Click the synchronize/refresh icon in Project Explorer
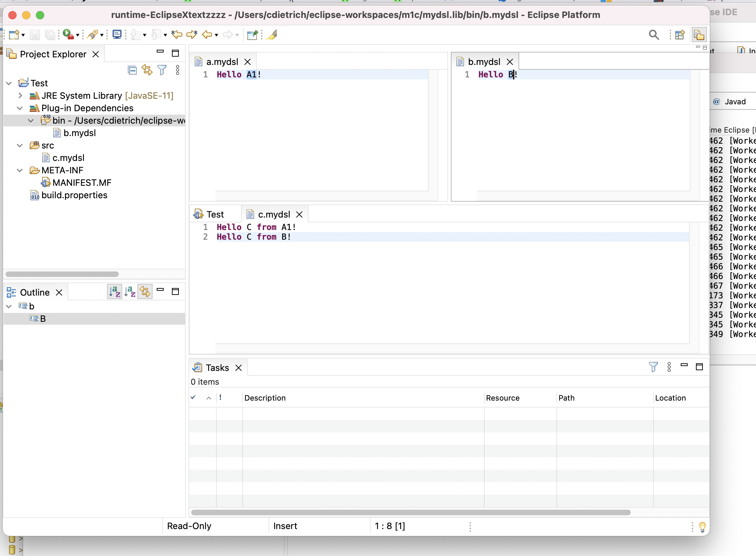756x556 pixels. 146,70
